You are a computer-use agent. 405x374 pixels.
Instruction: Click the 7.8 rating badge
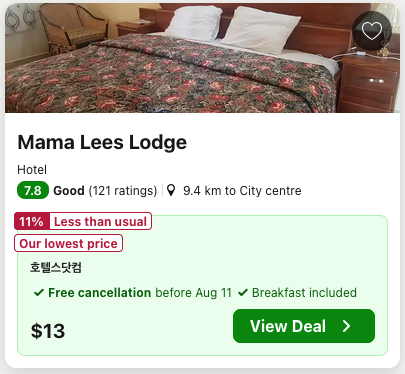point(33,191)
